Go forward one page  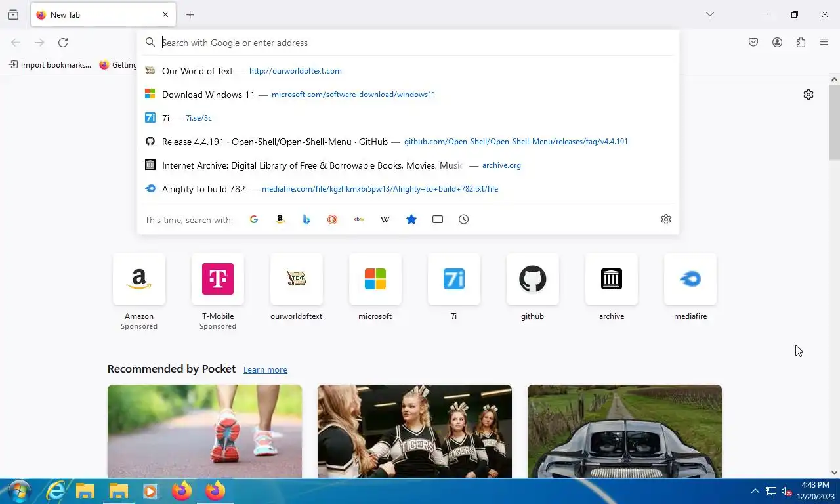click(x=39, y=43)
